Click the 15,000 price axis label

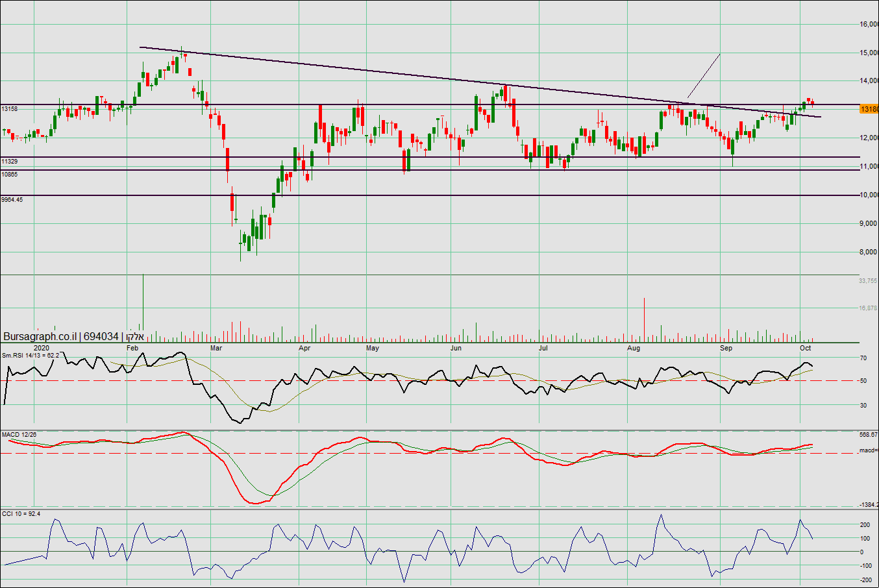869,53
